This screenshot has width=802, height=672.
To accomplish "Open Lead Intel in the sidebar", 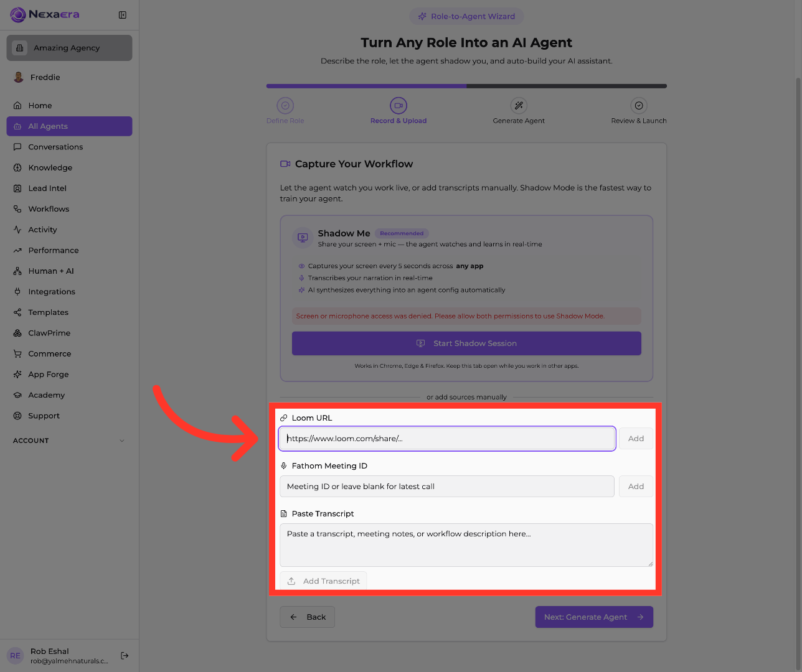I will pyautogui.click(x=69, y=189).
